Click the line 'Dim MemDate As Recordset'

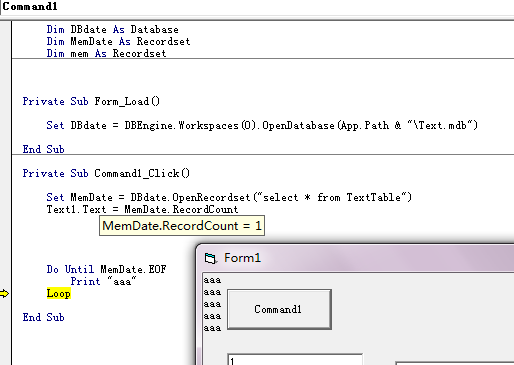(x=118, y=41)
